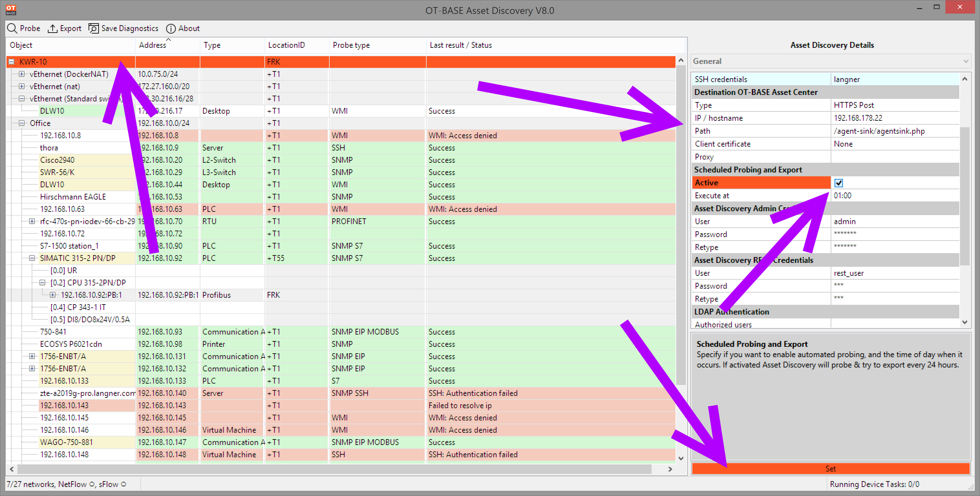Click the Authorized users value field
The width and height of the screenshot is (980, 496).
point(895,324)
